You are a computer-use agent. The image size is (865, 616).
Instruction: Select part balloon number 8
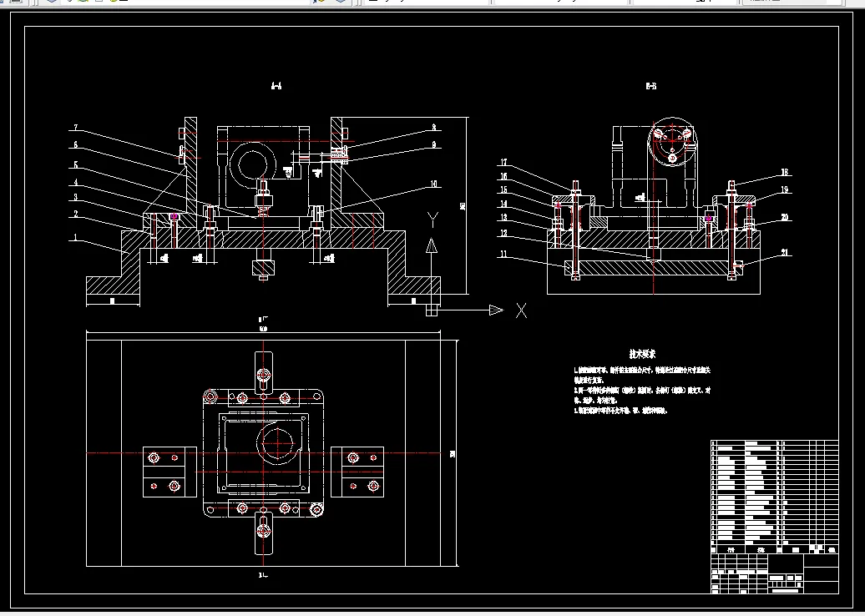click(433, 128)
